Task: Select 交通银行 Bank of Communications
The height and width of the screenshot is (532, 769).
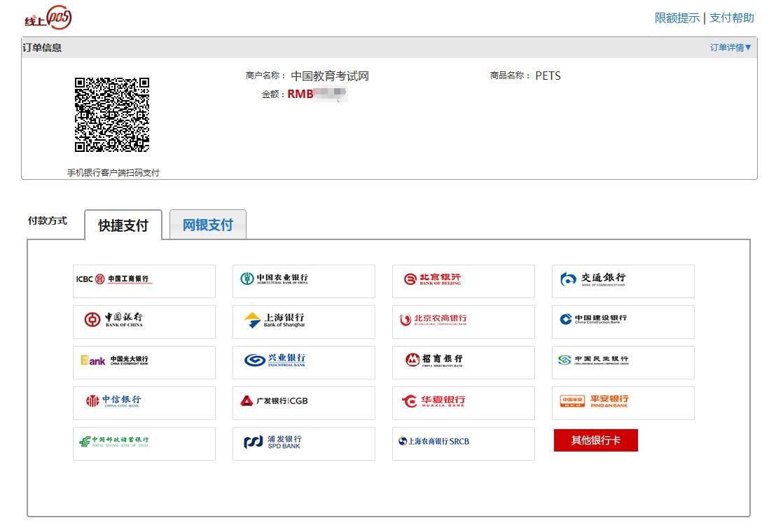Action: click(x=623, y=281)
